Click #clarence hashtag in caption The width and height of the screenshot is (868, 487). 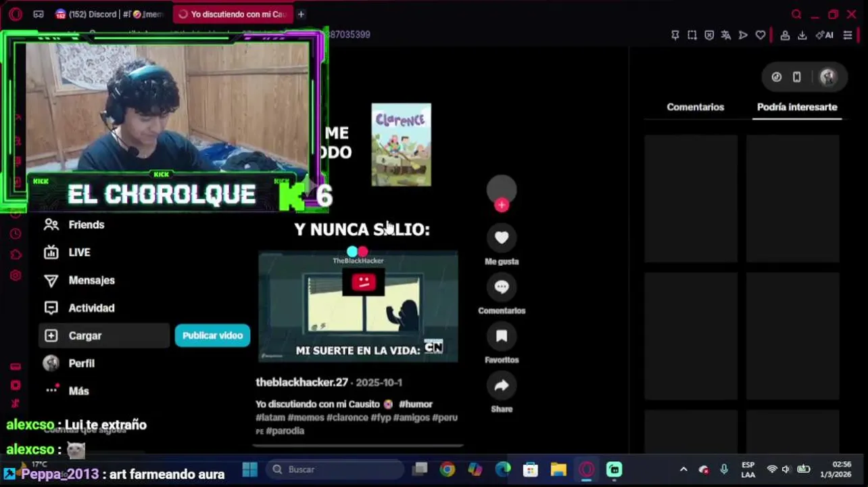coord(347,417)
